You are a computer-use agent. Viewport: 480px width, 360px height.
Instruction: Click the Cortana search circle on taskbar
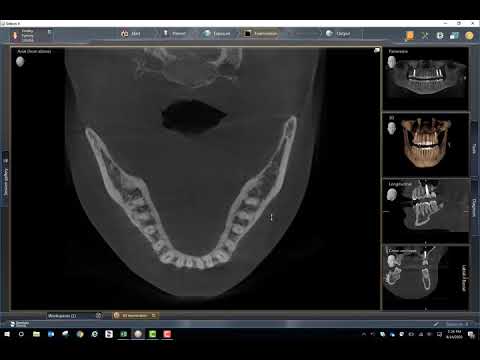(x=21, y=334)
